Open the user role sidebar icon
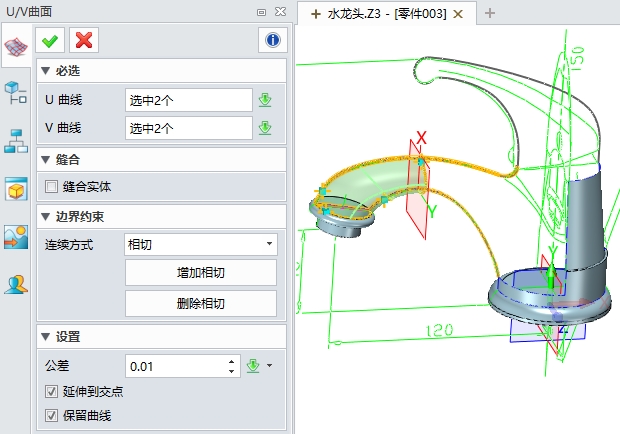The image size is (620, 434). pyautogui.click(x=16, y=284)
